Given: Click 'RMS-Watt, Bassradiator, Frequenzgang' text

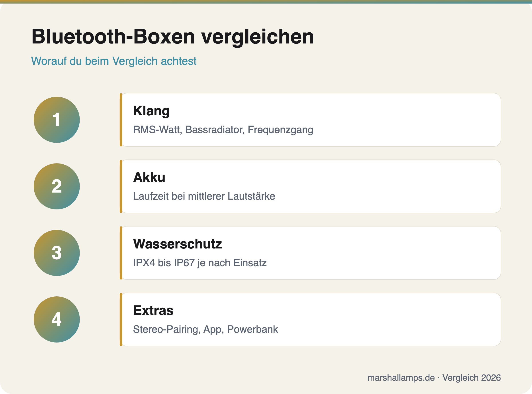Looking at the screenshot, I should [x=223, y=130].
